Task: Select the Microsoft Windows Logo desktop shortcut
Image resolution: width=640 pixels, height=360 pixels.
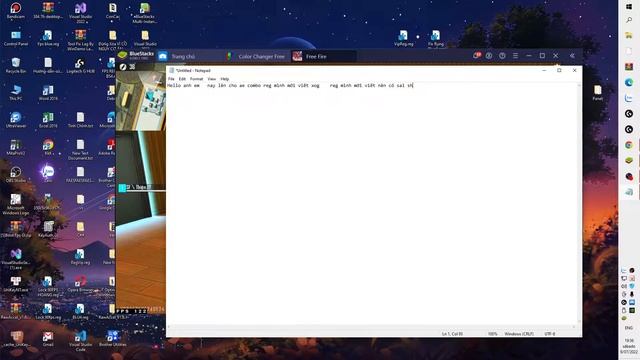Action: click(16, 204)
